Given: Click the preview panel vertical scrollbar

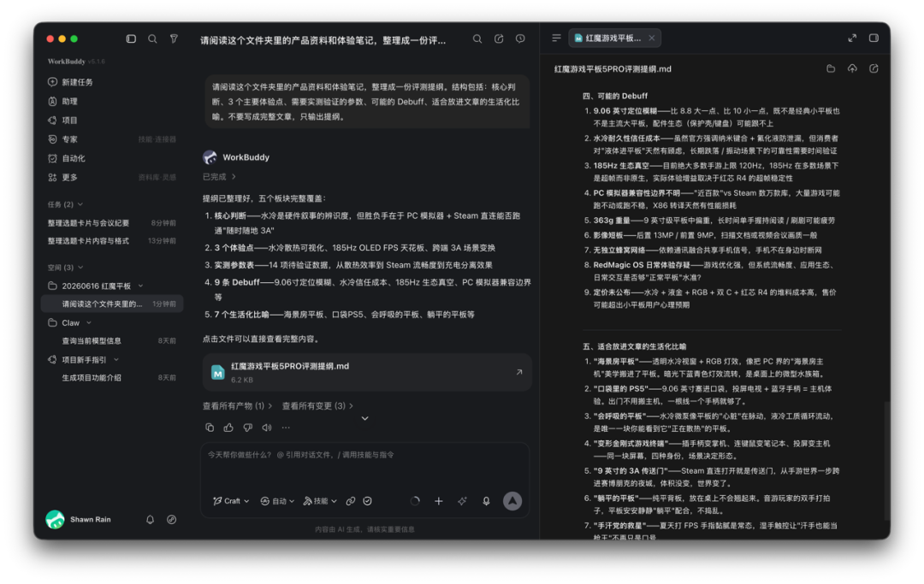Looking at the screenshot, I should point(886,460).
